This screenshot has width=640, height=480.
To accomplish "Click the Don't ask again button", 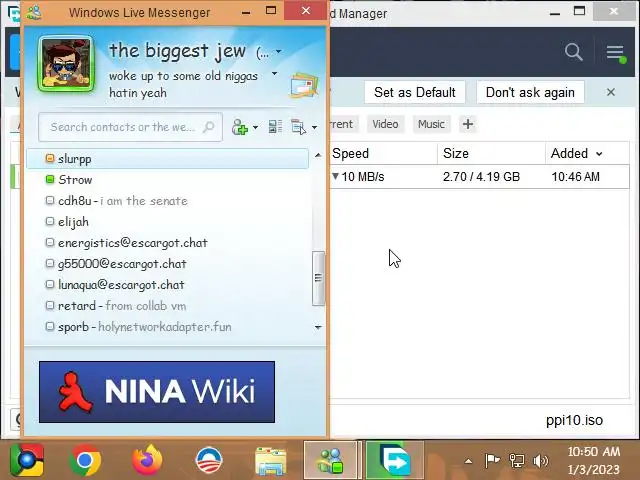I will pyautogui.click(x=530, y=92).
